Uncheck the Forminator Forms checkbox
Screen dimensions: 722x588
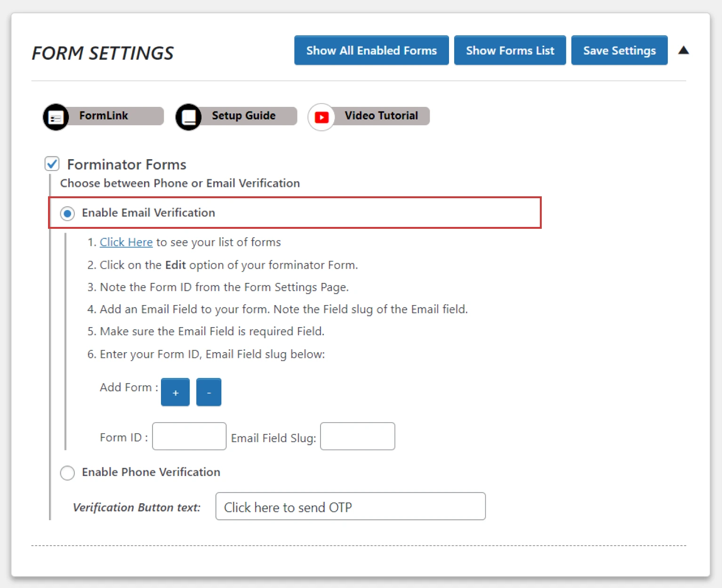pyautogui.click(x=52, y=164)
